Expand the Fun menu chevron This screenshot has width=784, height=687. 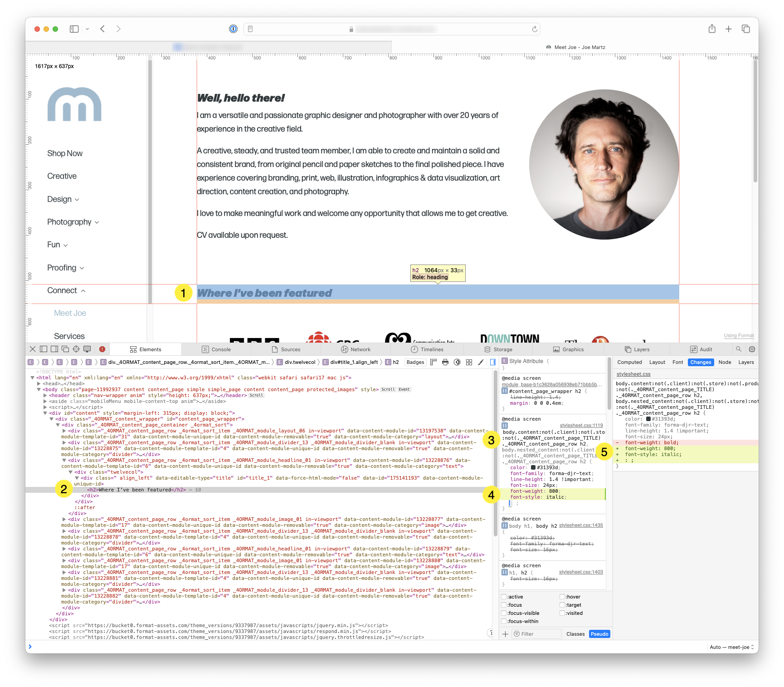pos(66,245)
